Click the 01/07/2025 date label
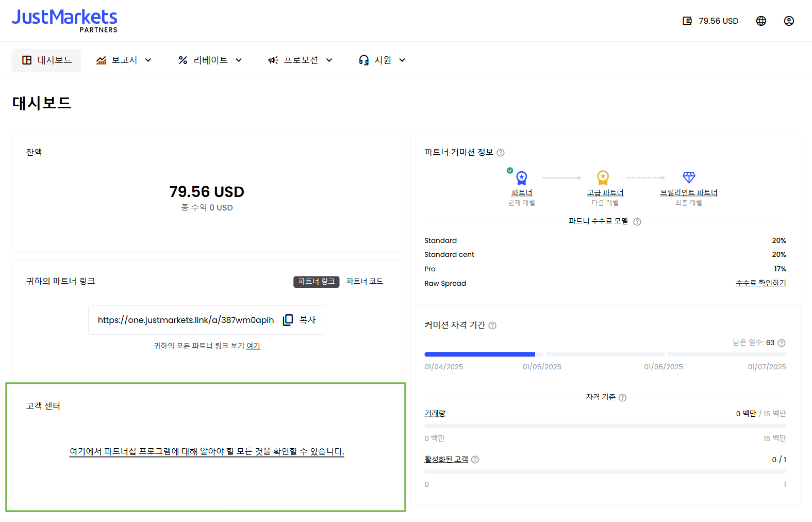The image size is (812, 522). coord(767,367)
